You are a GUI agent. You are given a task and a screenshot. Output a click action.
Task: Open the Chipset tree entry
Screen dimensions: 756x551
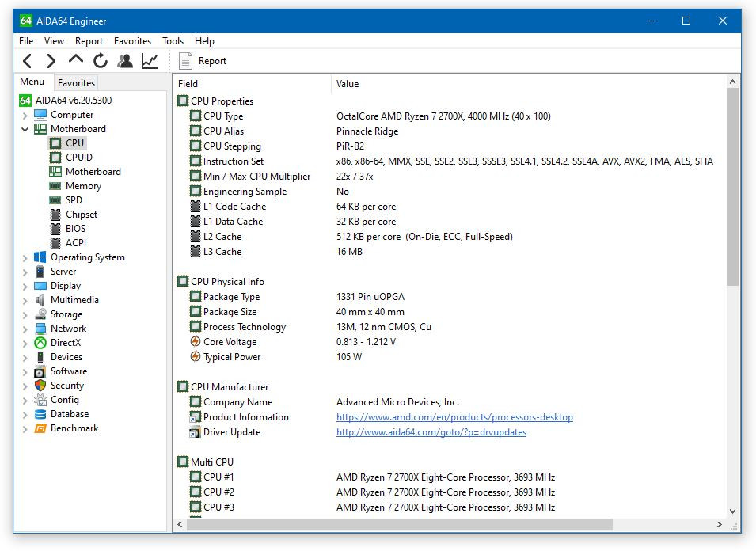tap(82, 215)
